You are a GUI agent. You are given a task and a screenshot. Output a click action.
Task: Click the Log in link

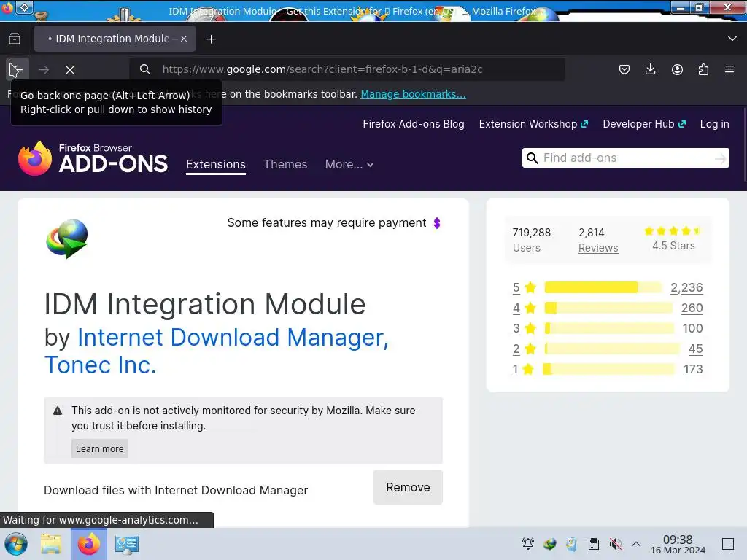click(714, 124)
